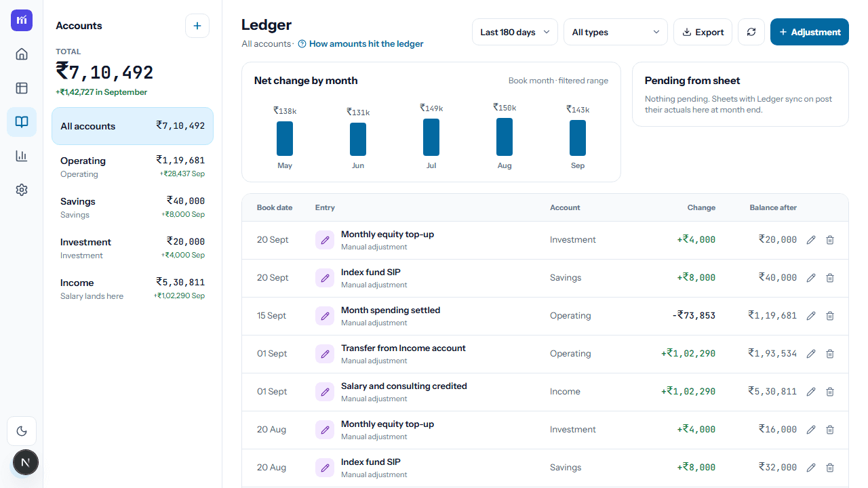This screenshot has height=488, width=868.
Task: Click the Change column header
Action: click(701, 207)
